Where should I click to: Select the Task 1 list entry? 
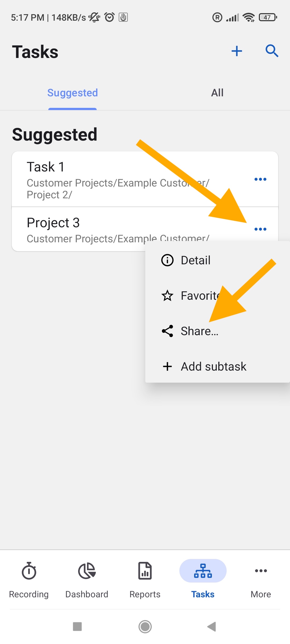click(x=132, y=179)
